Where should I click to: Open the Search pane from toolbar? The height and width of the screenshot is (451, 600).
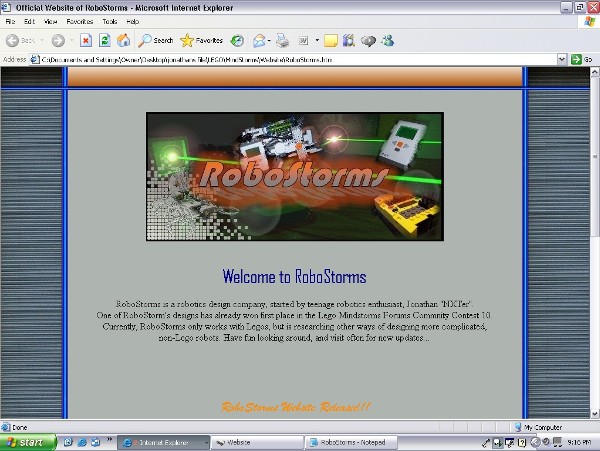pos(156,40)
